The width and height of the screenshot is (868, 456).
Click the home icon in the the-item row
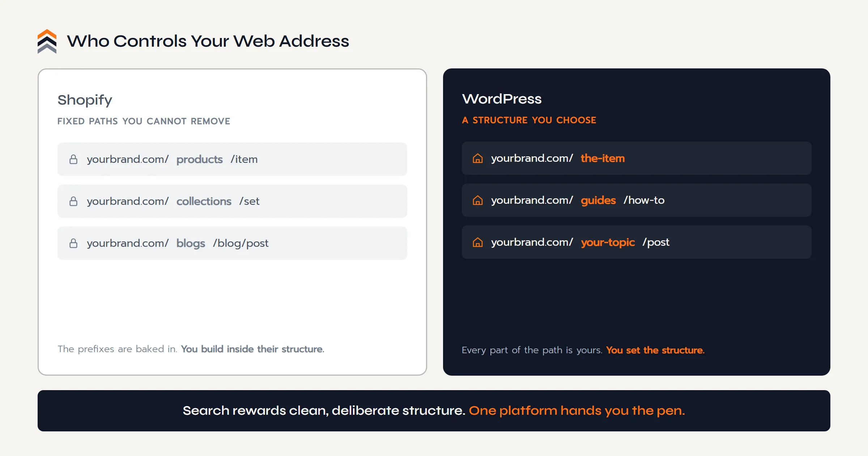478,158
